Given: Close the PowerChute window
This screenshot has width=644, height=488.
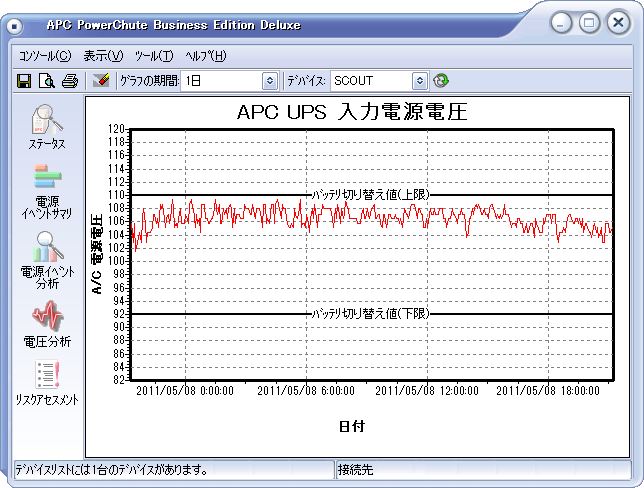Looking at the screenshot, I should (x=619, y=22).
